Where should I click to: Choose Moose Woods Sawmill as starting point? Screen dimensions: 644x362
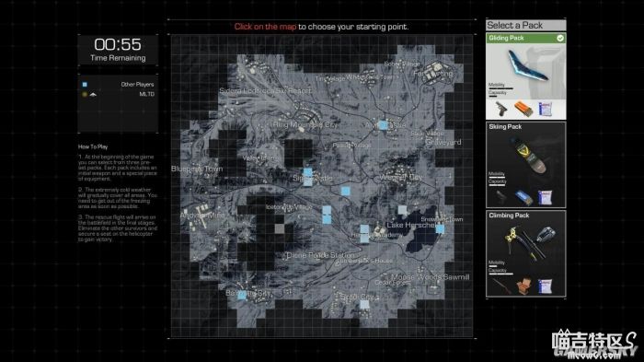coord(430,277)
